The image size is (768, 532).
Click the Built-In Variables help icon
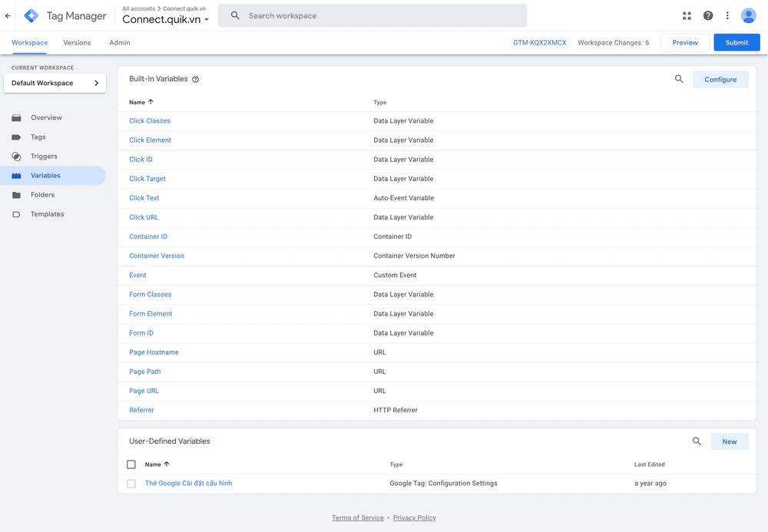[195, 79]
